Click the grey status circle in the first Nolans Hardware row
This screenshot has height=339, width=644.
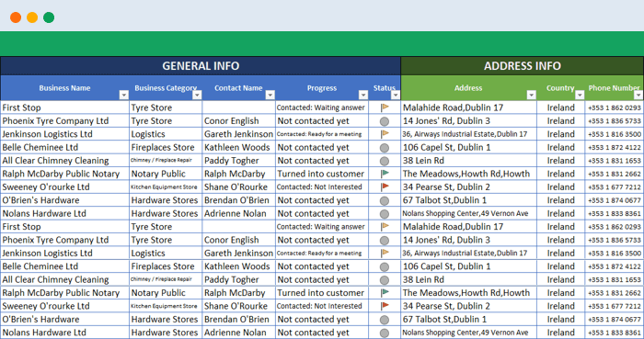[385, 214]
